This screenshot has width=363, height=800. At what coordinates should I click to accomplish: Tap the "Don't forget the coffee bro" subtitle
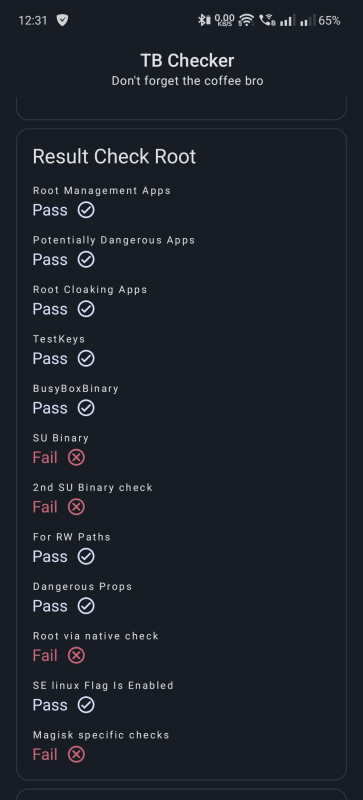[187, 81]
